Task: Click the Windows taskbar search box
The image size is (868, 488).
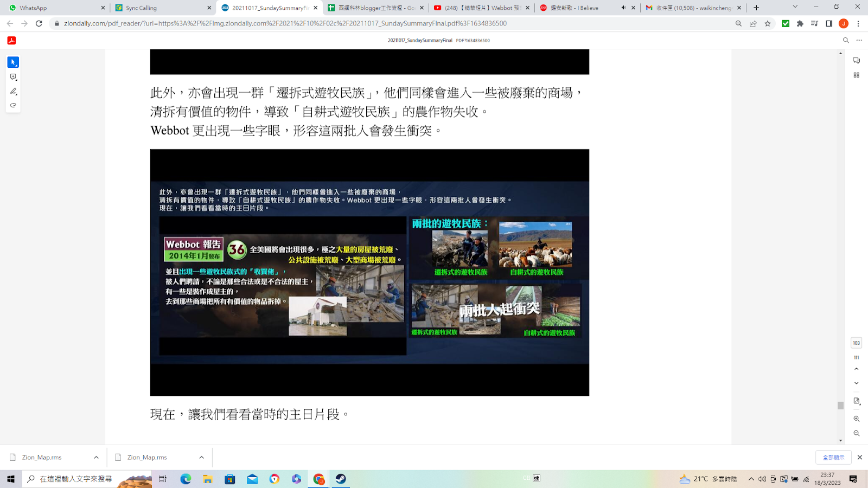Action: pyautogui.click(x=87, y=479)
